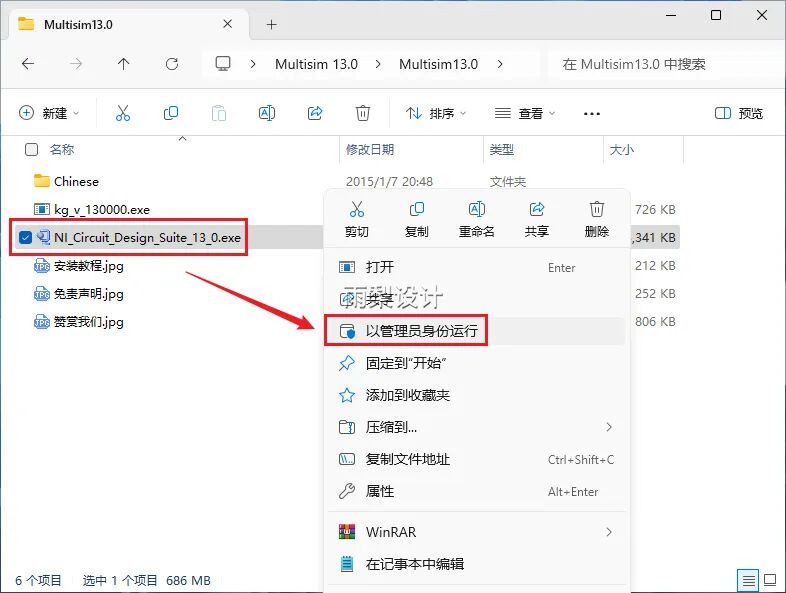Sort by the 大小 column header

tap(622, 149)
